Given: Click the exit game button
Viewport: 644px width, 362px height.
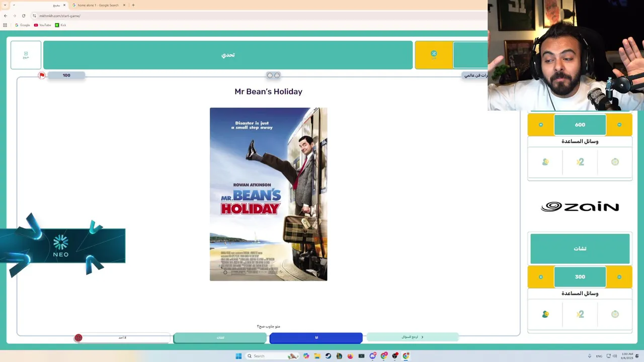Looking at the screenshot, I should tap(26, 55).
